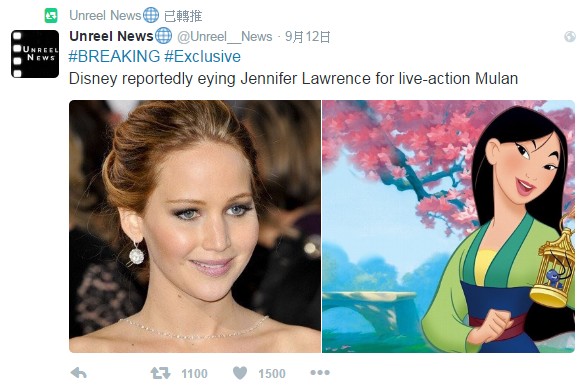
Task: Click the globe badge in the retweeted line
Action: click(151, 15)
